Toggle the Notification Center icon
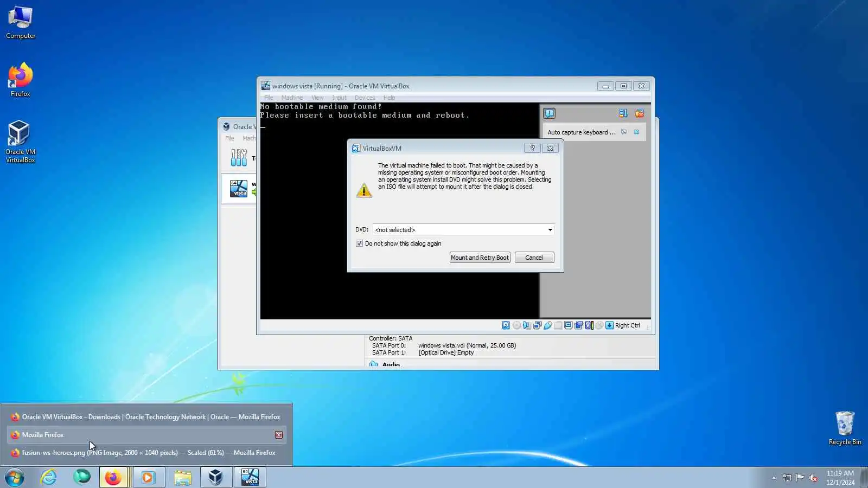The image size is (868, 488). (x=549, y=113)
